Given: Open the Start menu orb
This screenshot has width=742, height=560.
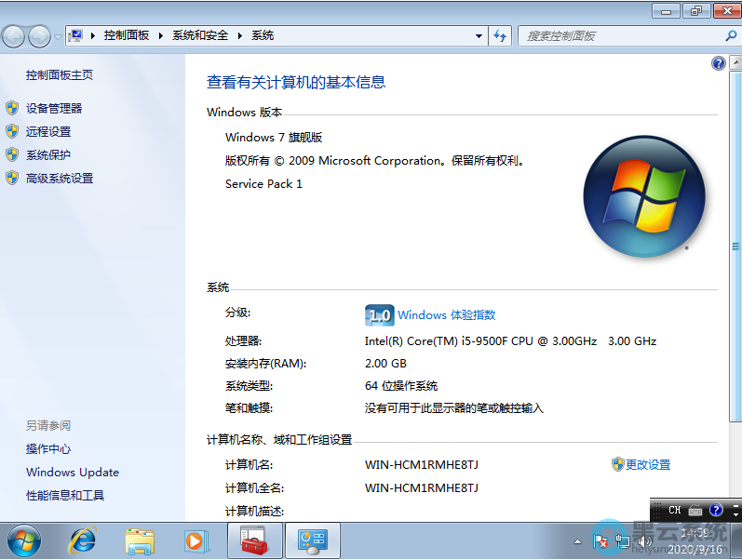Looking at the screenshot, I should [23, 540].
